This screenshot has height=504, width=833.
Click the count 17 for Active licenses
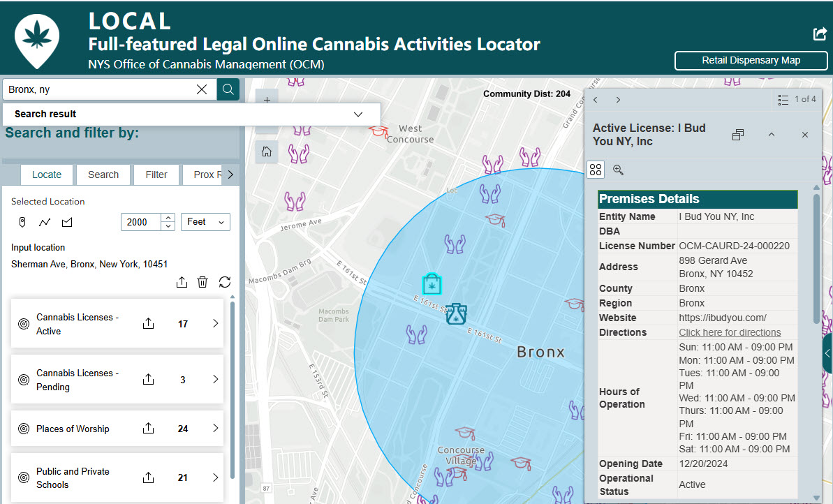(x=183, y=324)
